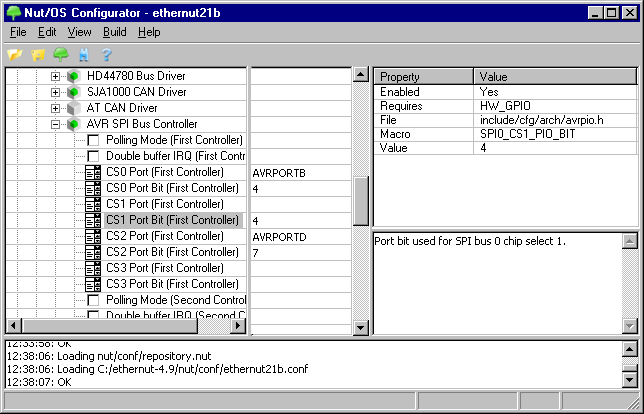644x414 pixels.
Task: Click the include/cfg/arch/avrpio.h file value
Action: (x=541, y=120)
